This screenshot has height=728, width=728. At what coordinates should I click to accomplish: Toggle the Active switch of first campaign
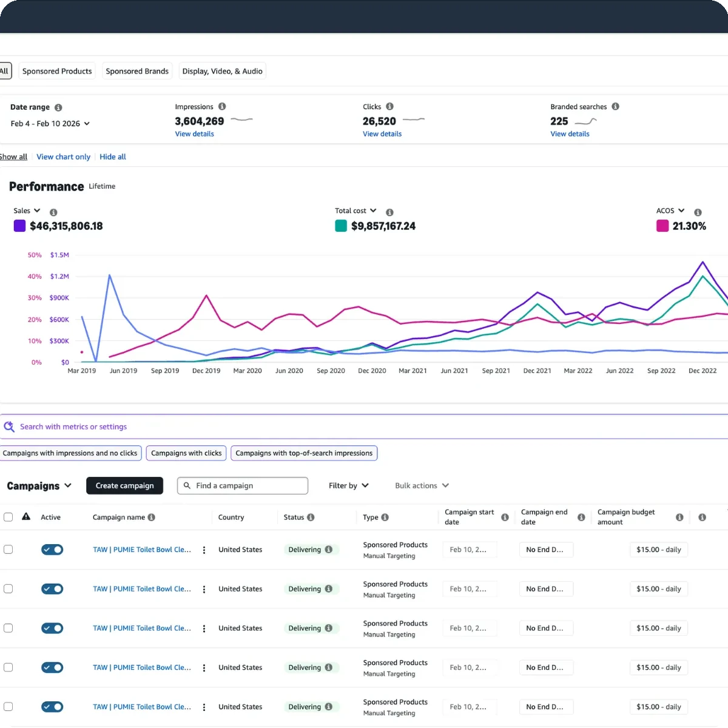point(52,550)
